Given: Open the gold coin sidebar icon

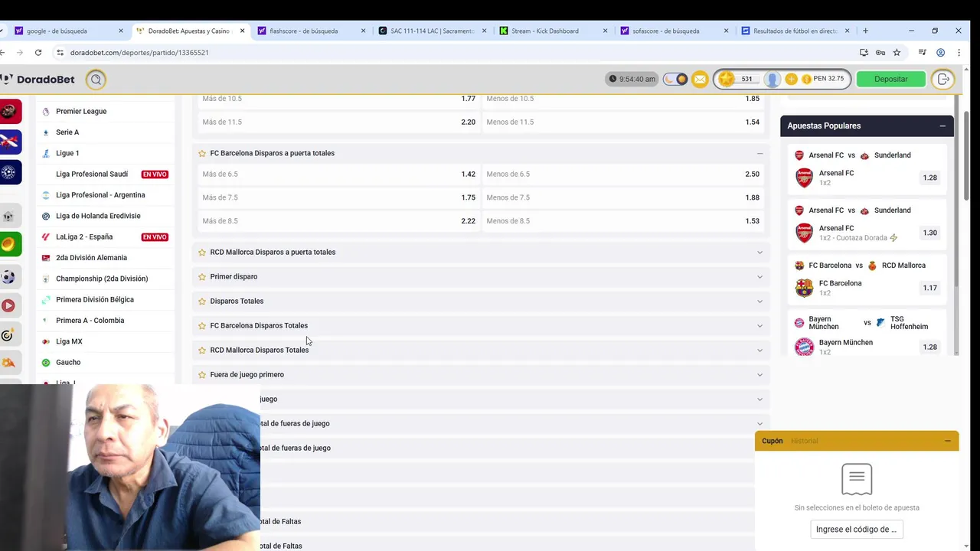Looking at the screenshot, I should [8, 244].
